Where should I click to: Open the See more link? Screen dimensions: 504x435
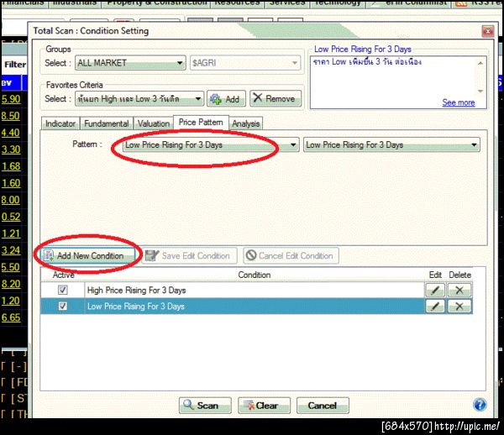[x=459, y=102]
